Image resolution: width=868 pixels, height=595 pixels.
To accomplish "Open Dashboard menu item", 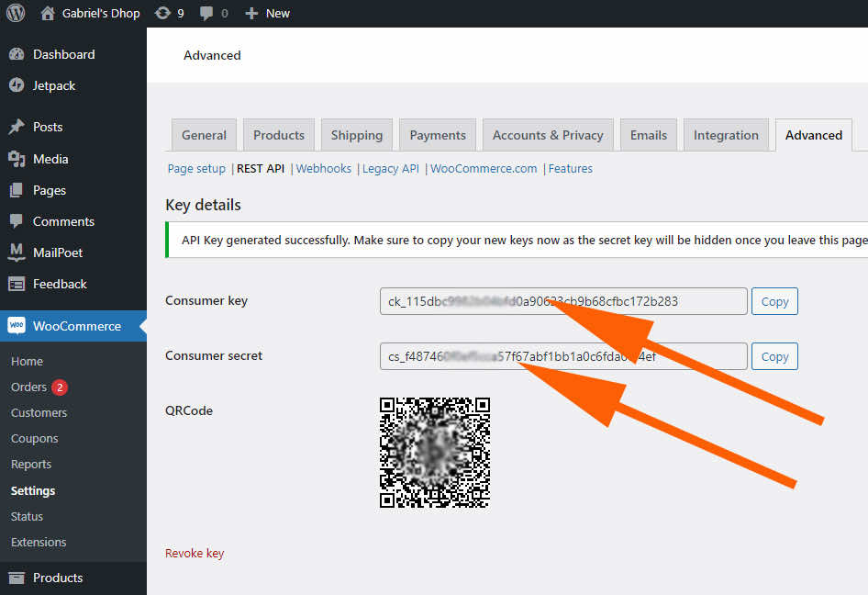I will click(x=63, y=54).
